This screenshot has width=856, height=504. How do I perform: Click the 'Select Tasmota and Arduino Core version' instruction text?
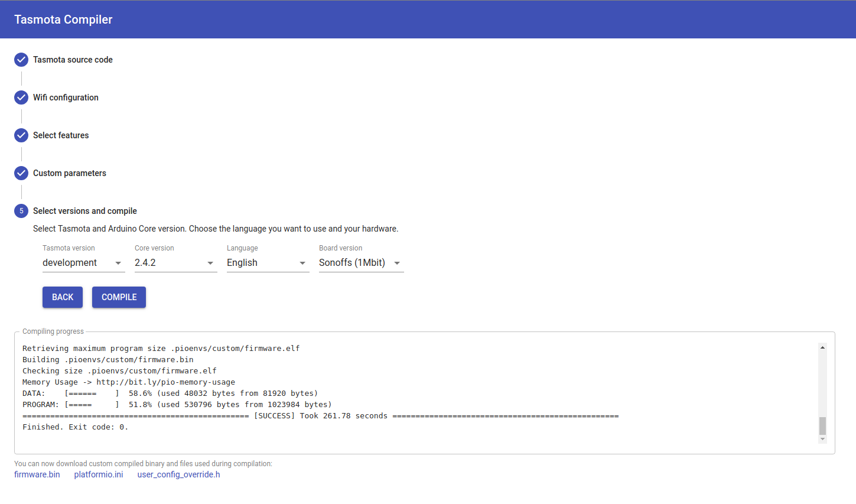(x=216, y=229)
